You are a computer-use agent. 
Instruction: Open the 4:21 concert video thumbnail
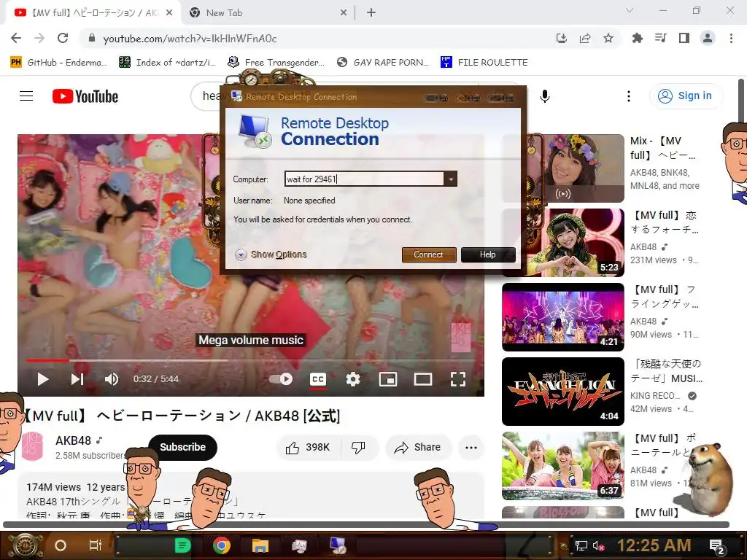(563, 316)
